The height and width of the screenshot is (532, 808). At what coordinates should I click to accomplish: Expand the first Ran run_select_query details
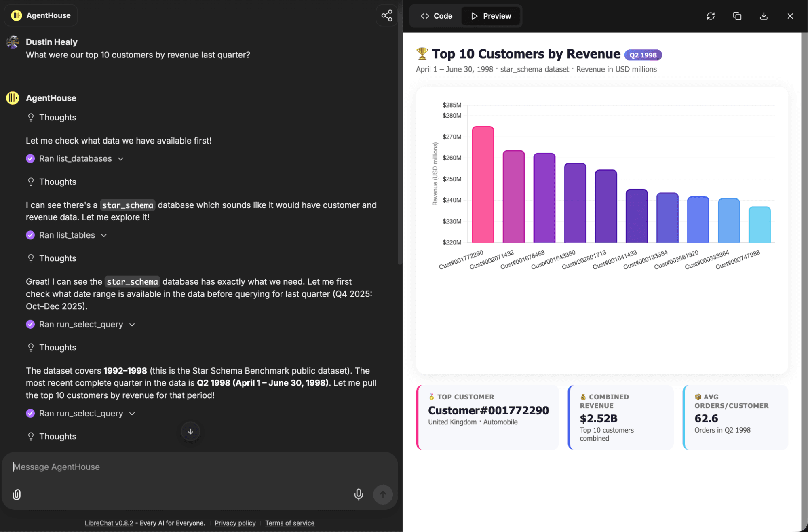(81, 325)
